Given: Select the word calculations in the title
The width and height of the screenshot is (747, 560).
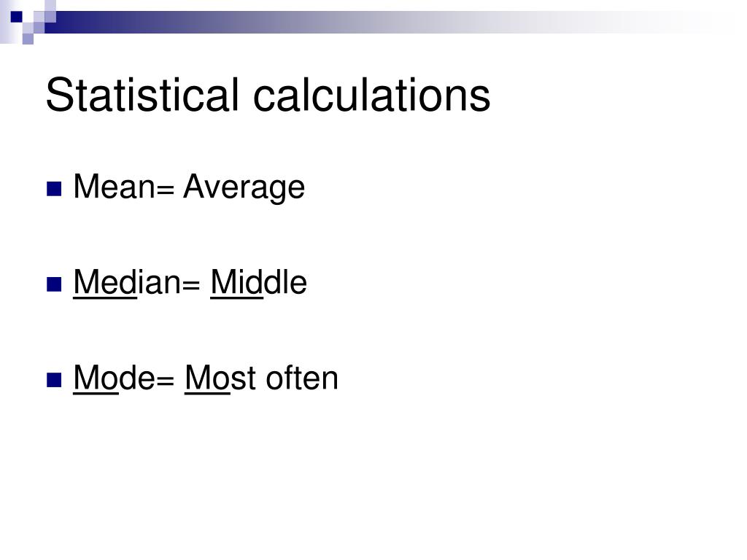Looking at the screenshot, I should pyautogui.click(x=371, y=96).
